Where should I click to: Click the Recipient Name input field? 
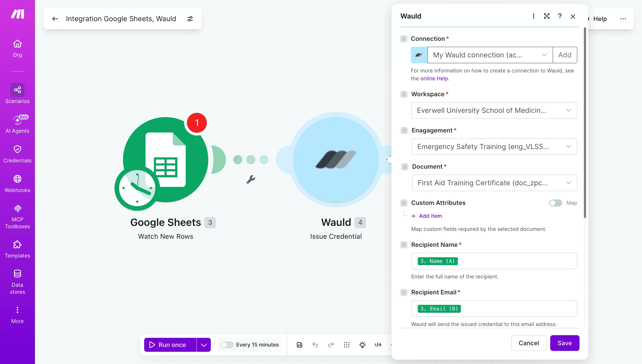(x=494, y=261)
